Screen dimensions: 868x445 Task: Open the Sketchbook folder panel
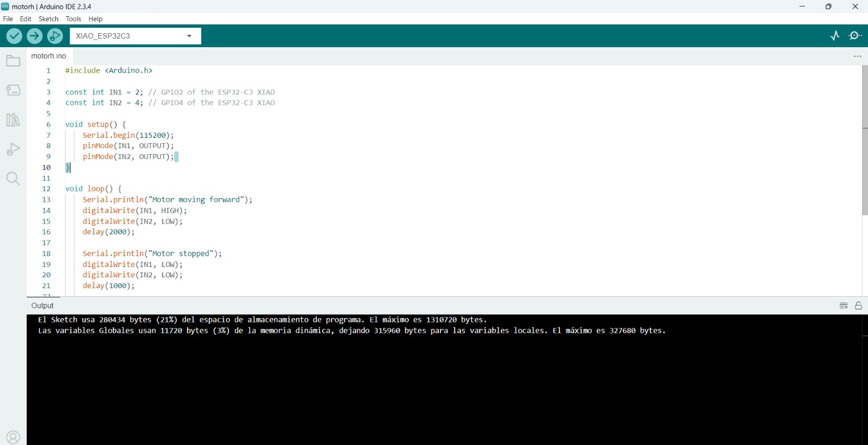tap(13, 61)
